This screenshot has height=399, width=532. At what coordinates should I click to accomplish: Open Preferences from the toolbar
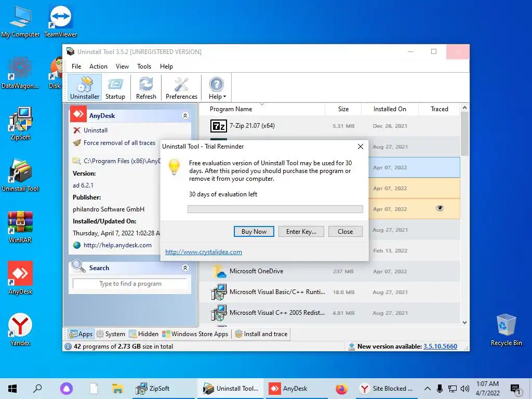tap(181, 87)
